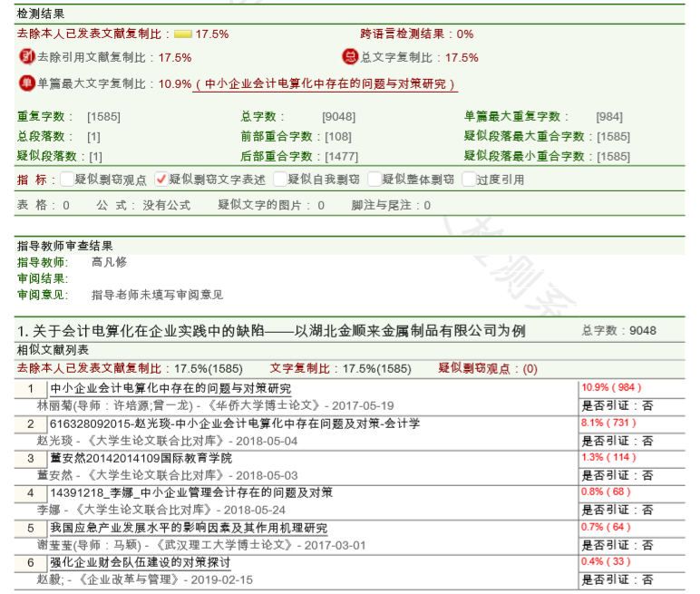Click 公式:没有公式 text

click(x=143, y=205)
